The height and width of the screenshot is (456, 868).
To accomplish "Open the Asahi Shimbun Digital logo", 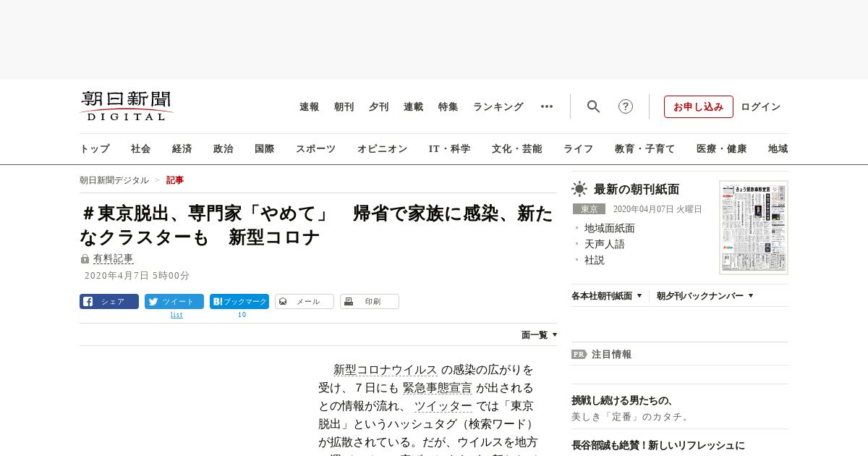I will pyautogui.click(x=126, y=106).
